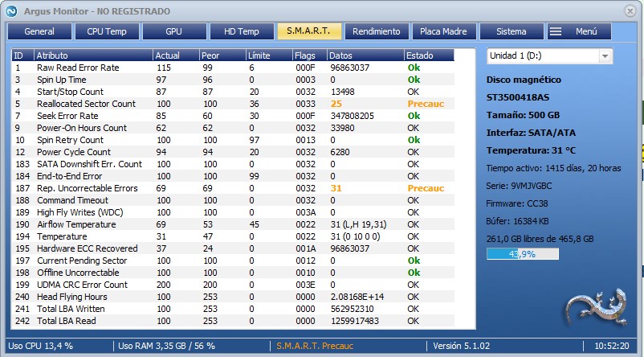This screenshot has height=357, width=644.
Task: Select High Fly Writes (WDC) row
Action: coord(233,212)
